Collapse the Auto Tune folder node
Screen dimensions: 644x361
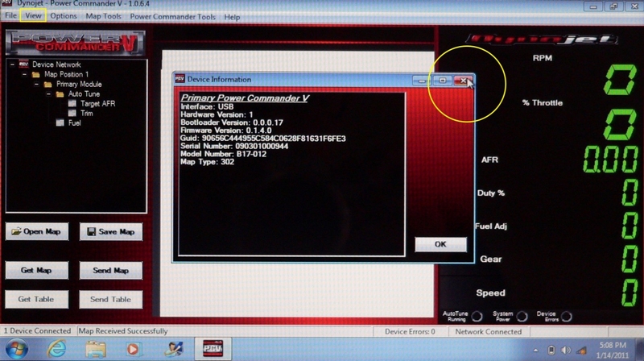(47, 94)
